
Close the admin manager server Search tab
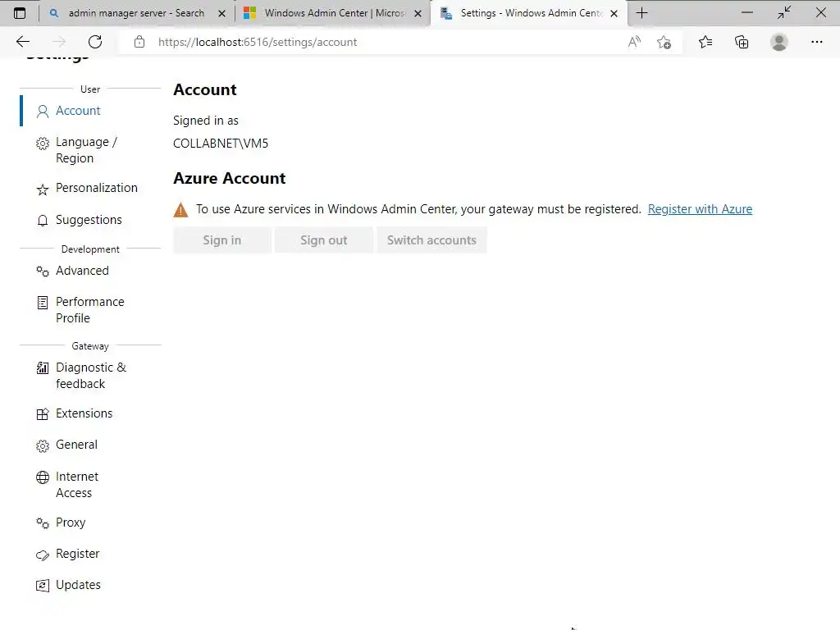(221, 13)
